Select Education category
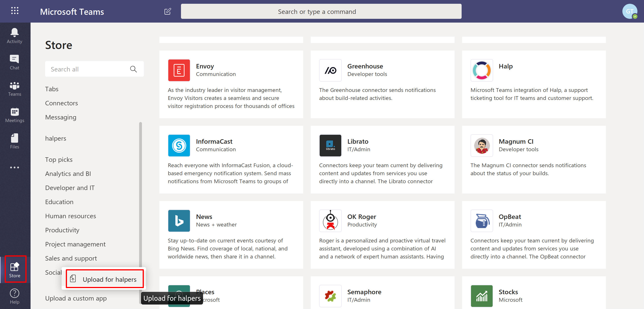Screen dimensions: 644x309 (x=59, y=202)
